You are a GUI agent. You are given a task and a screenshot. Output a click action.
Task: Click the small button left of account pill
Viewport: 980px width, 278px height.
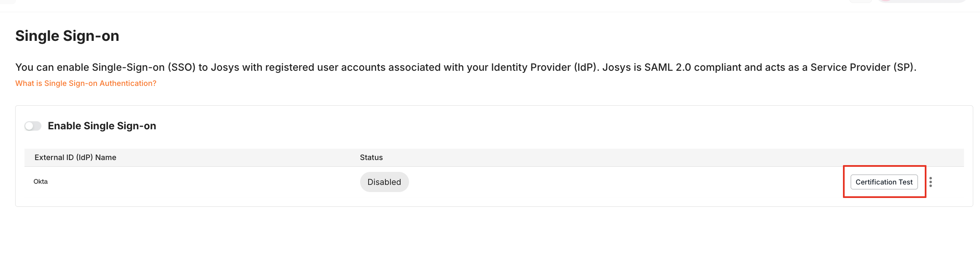860,1
